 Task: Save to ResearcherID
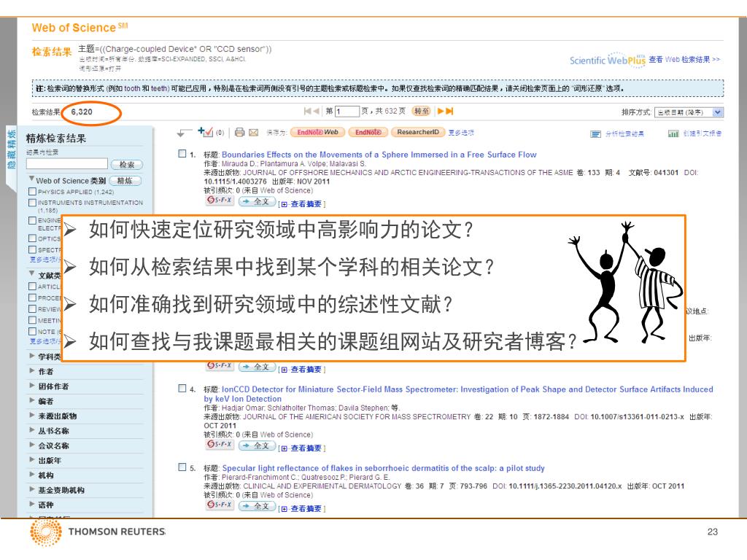point(418,133)
